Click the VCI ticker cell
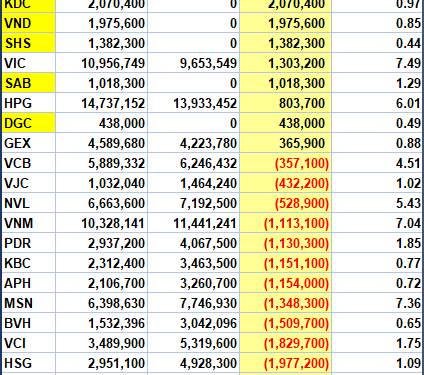Screen dimensions: 424x375 tap(29, 343)
